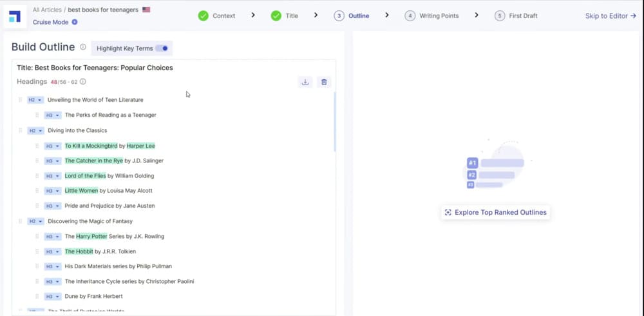Click the Cruise Mode label
This screenshot has width=644, height=316.
50,22
